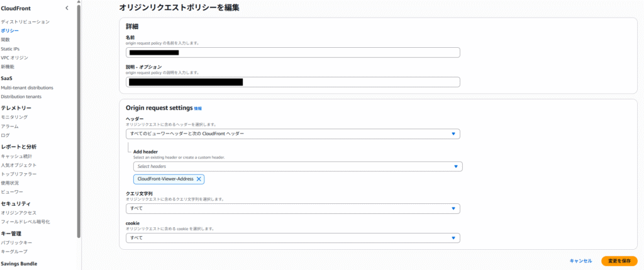Go to キャッシュ統計 report
Image resolution: width=644 pixels, height=270 pixels.
[16, 156]
